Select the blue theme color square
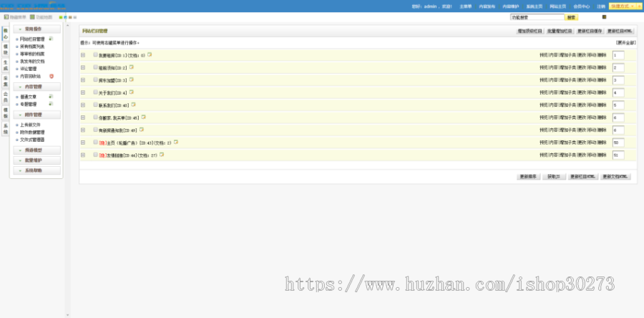 tap(65, 17)
